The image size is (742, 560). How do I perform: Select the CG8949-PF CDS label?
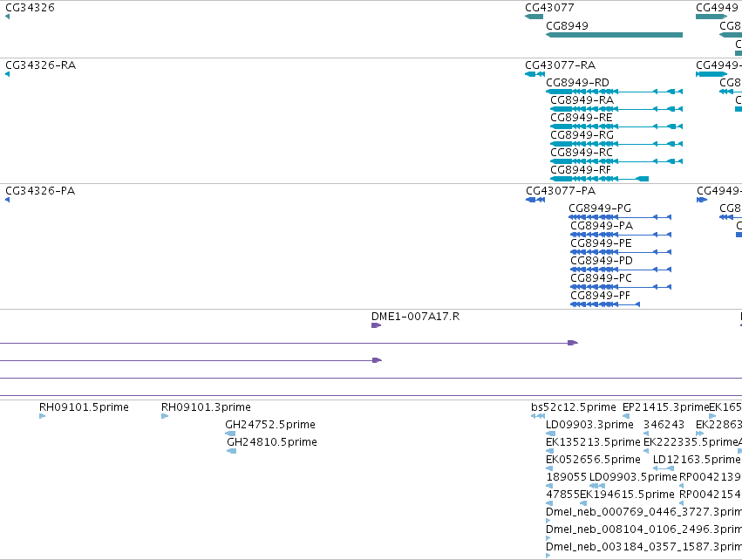[x=601, y=295]
